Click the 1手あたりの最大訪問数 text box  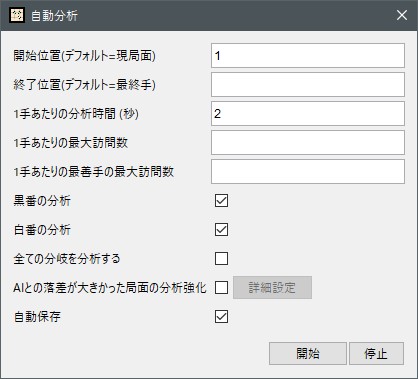(x=308, y=143)
